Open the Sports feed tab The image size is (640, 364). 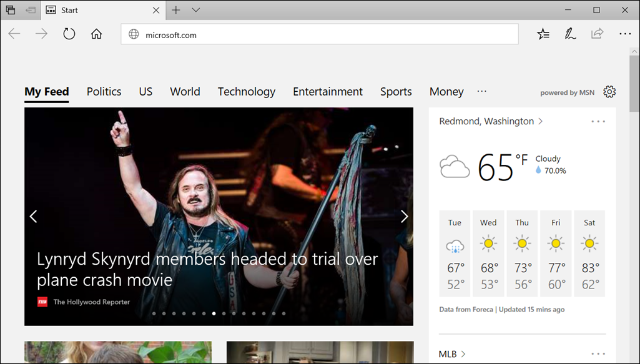click(x=396, y=92)
